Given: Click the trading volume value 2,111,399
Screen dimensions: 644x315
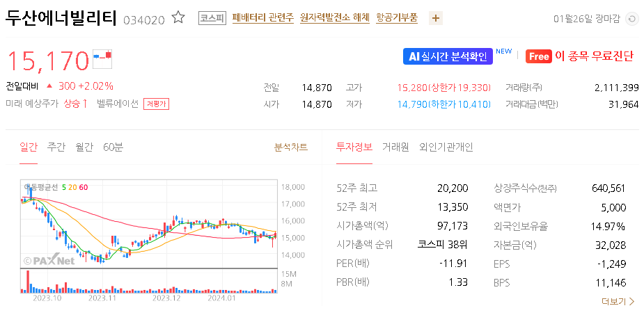Looking at the screenshot, I should coord(616,88).
